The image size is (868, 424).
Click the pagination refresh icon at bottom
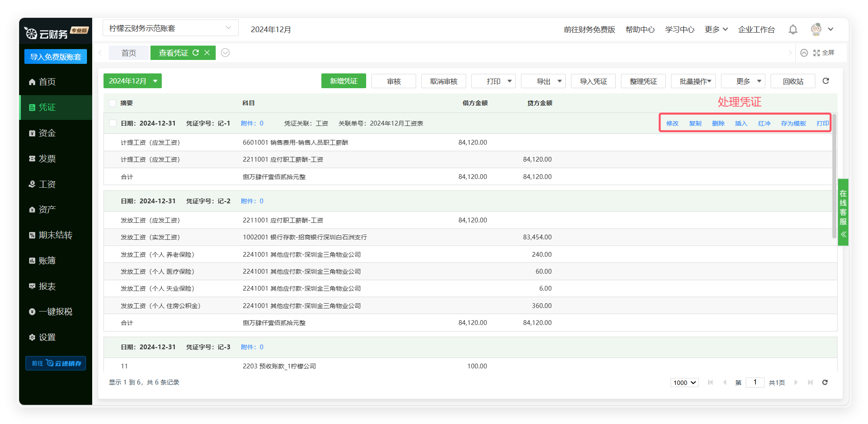pyautogui.click(x=825, y=382)
